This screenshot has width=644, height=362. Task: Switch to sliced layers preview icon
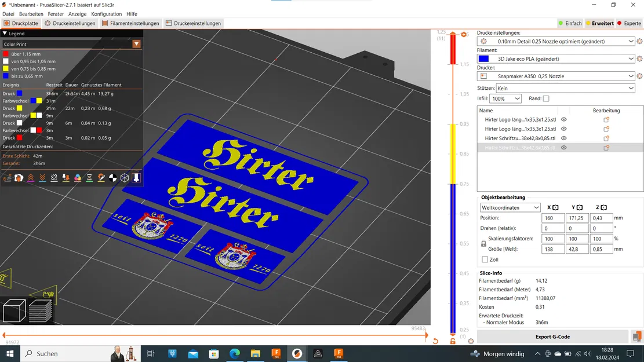40,310
